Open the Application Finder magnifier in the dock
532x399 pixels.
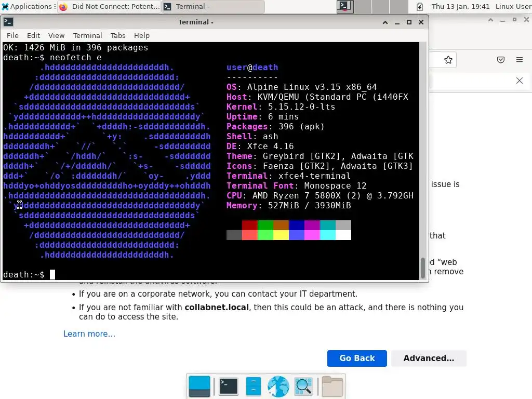click(303, 387)
